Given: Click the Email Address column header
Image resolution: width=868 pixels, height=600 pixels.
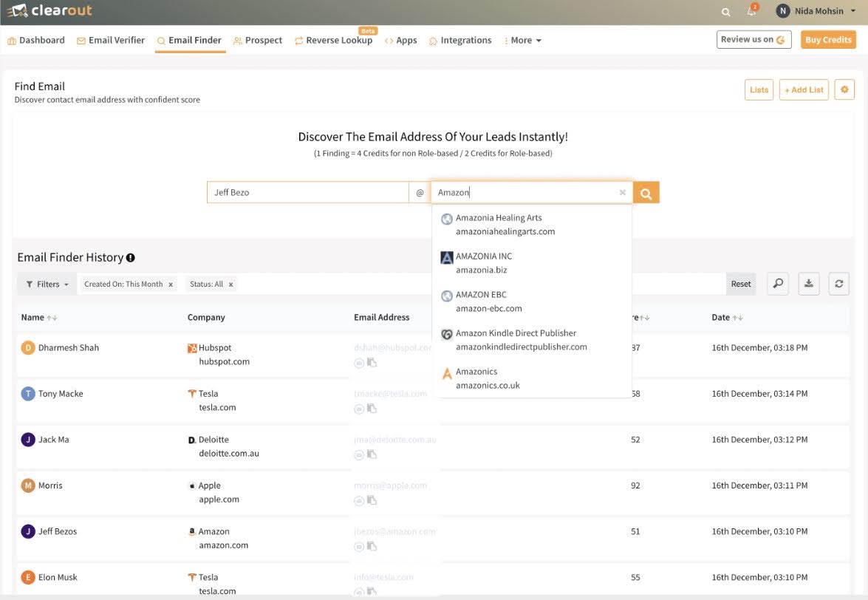Looking at the screenshot, I should [x=381, y=317].
